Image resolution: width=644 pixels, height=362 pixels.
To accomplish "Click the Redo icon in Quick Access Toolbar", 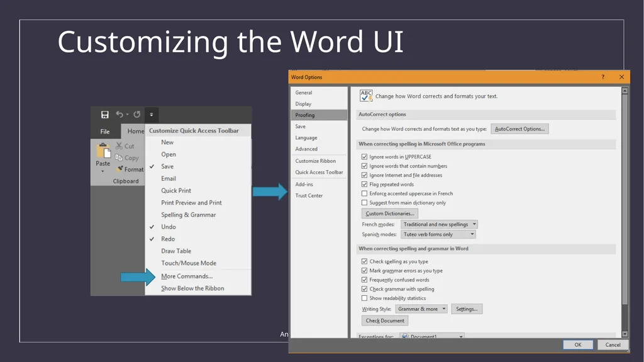I will pyautogui.click(x=136, y=115).
